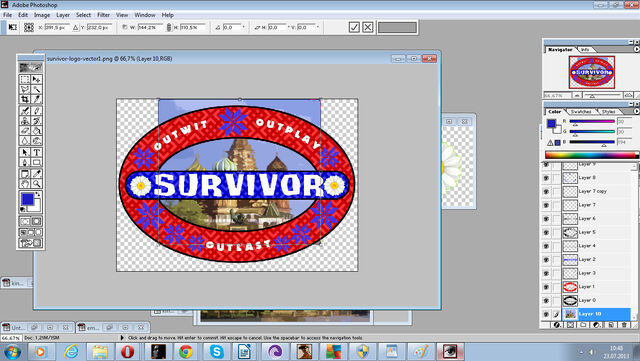Select the Rectangular Marquee tool

coord(25,79)
